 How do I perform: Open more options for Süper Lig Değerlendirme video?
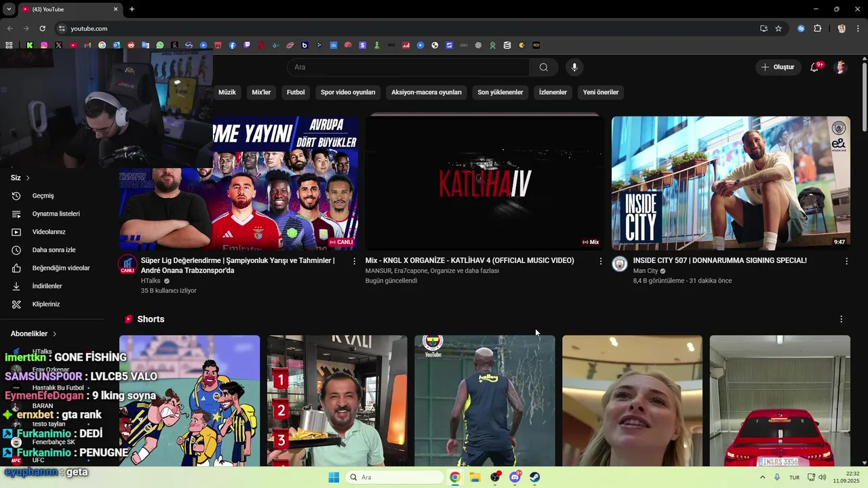[354, 261]
